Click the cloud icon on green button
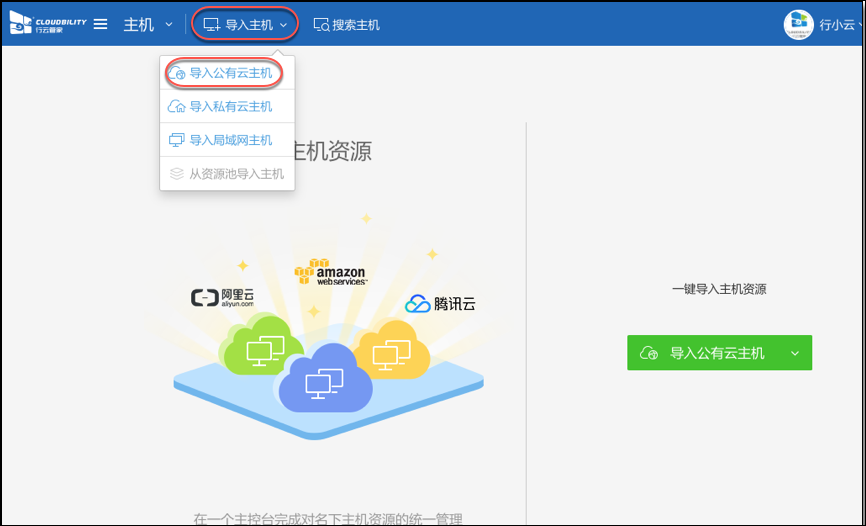The image size is (866, 526). pos(649,353)
